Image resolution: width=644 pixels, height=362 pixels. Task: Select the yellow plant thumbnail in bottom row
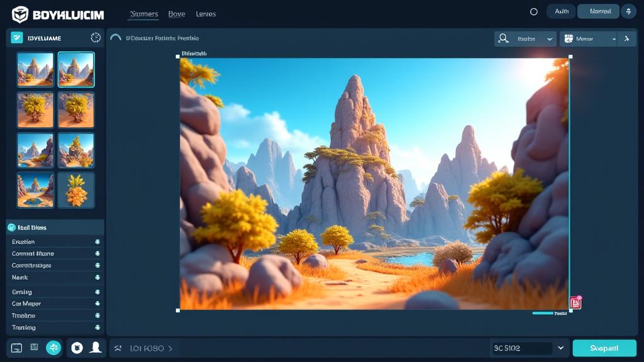[x=76, y=190]
